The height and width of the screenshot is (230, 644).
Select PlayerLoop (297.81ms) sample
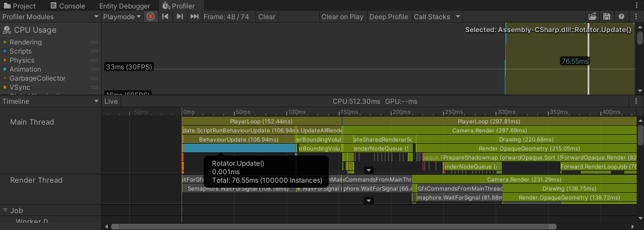coord(489,122)
